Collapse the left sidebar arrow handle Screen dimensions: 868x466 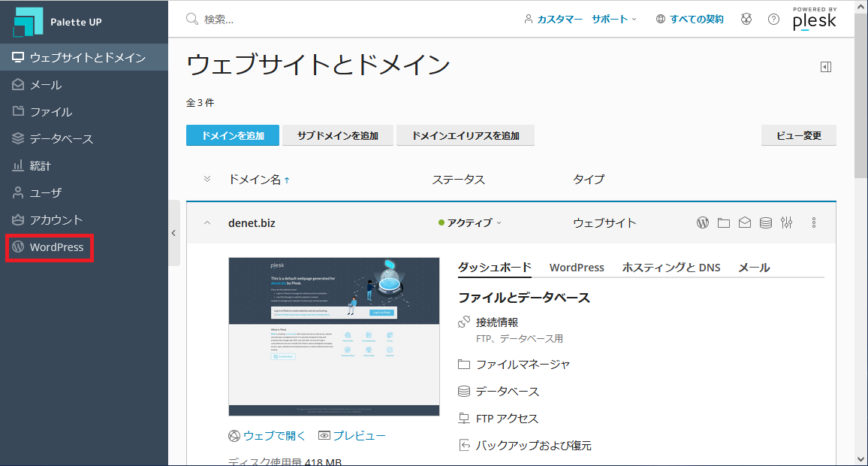173,233
